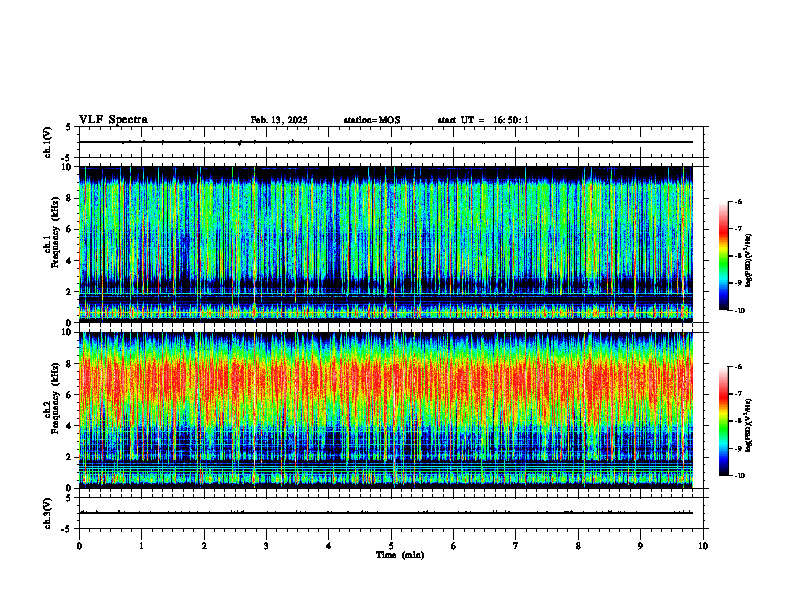The width and height of the screenshot is (792, 612).
Task: Click the "6" kHz tick on ch.1 frequency axis
Action: coord(70,229)
